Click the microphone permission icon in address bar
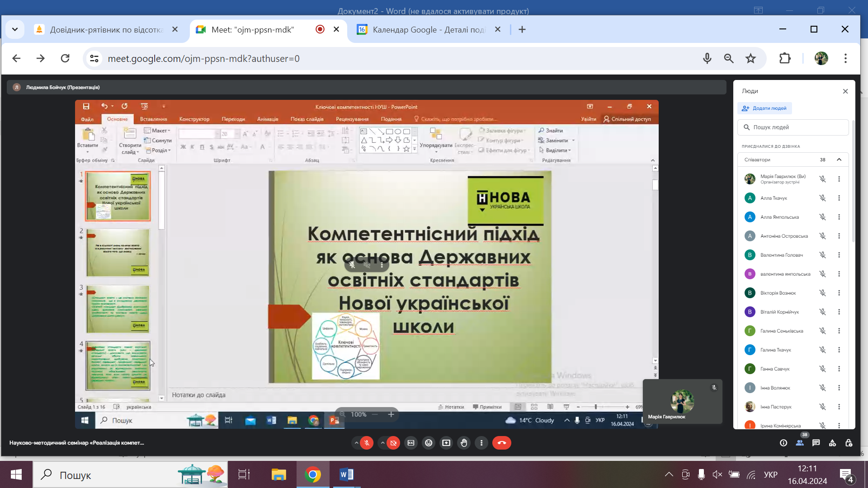The width and height of the screenshot is (868, 488). 708,58
